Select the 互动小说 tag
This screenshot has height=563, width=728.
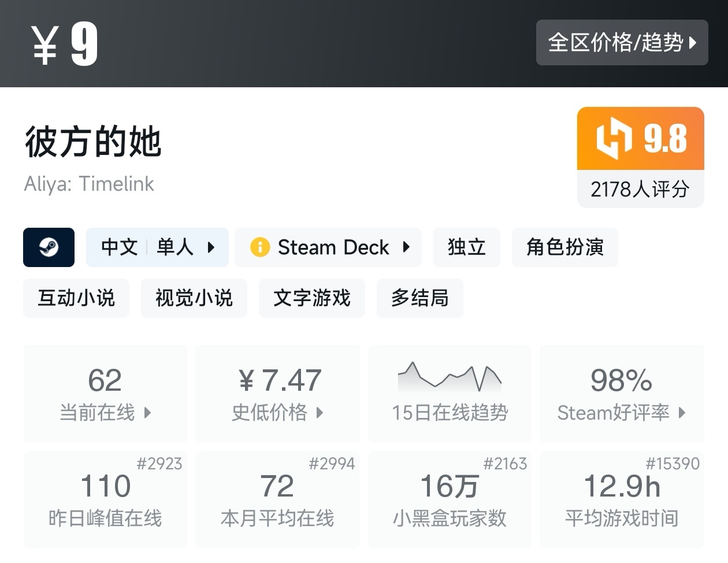76,298
